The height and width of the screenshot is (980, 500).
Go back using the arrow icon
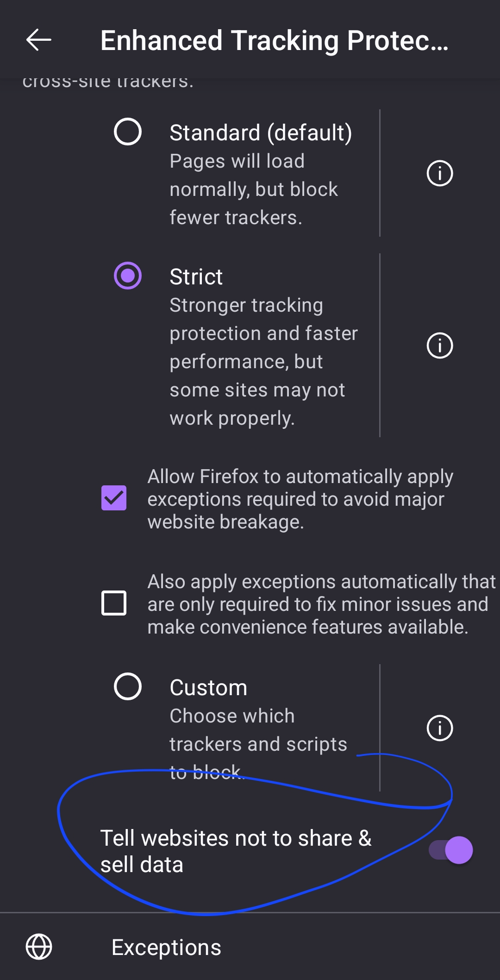tap(39, 40)
